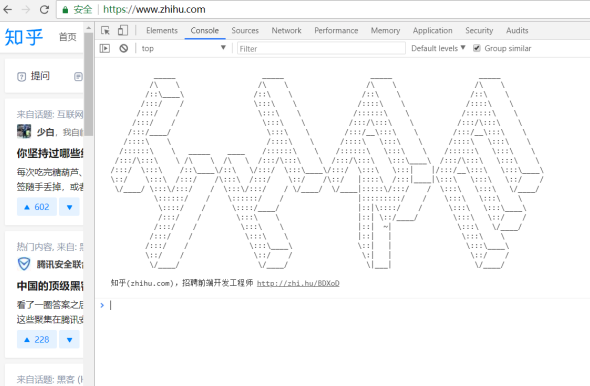This screenshot has width=590, height=386.
Task: Toggle the device toolbar icon
Action: coord(123,30)
